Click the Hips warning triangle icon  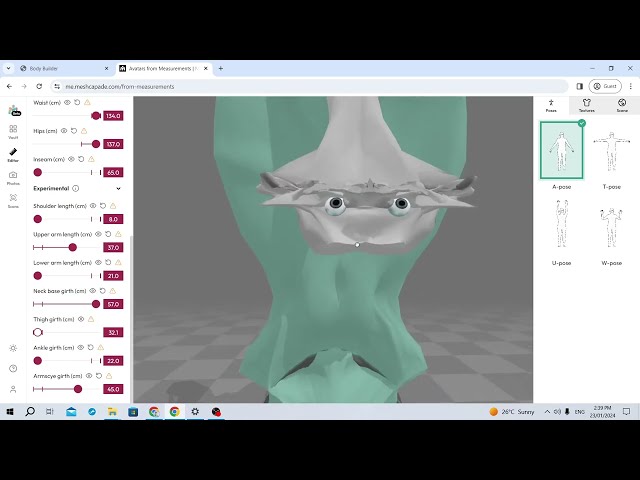[84, 131]
